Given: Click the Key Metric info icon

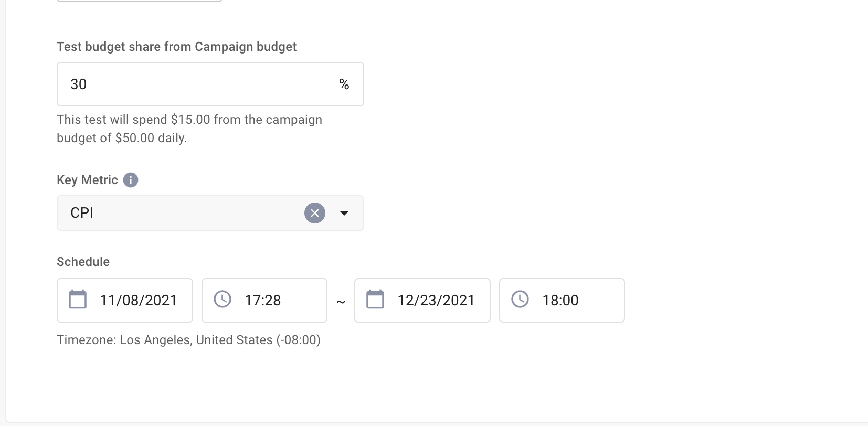Looking at the screenshot, I should click(x=131, y=180).
